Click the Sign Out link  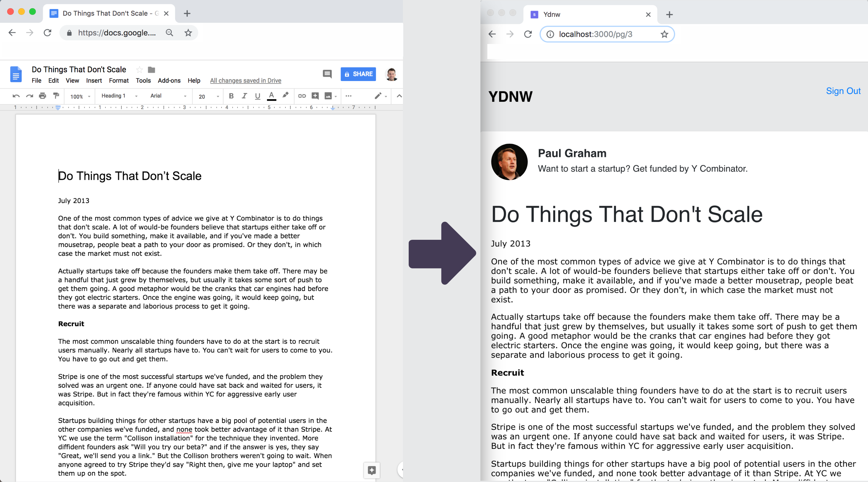843,91
